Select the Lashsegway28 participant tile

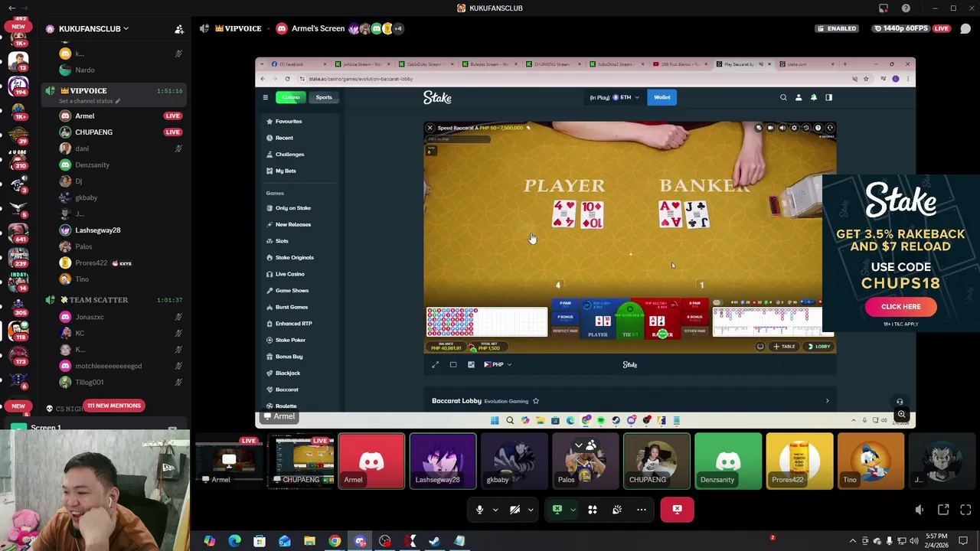[443, 461]
